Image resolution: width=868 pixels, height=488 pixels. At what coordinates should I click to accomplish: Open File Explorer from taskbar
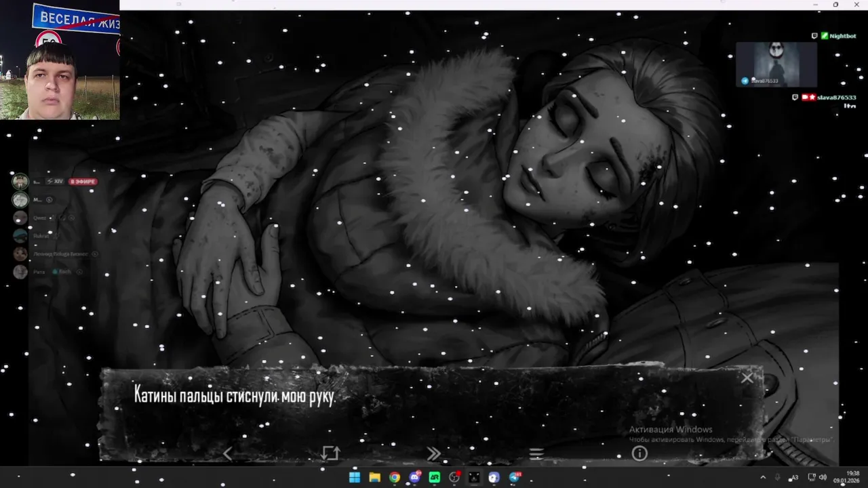(x=374, y=477)
